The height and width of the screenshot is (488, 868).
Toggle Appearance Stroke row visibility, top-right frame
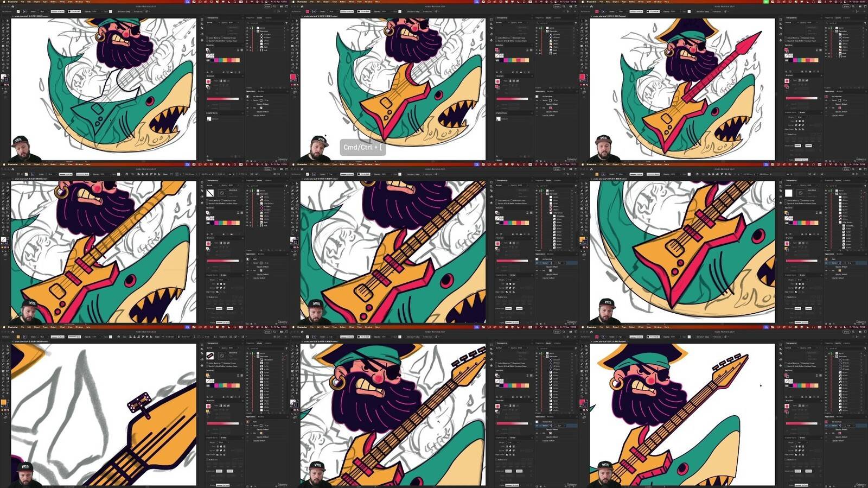(x=826, y=100)
